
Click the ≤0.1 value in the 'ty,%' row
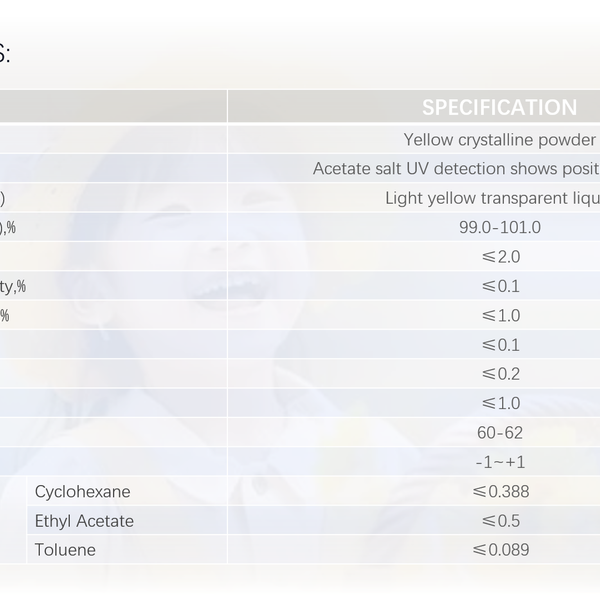click(501, 286)
